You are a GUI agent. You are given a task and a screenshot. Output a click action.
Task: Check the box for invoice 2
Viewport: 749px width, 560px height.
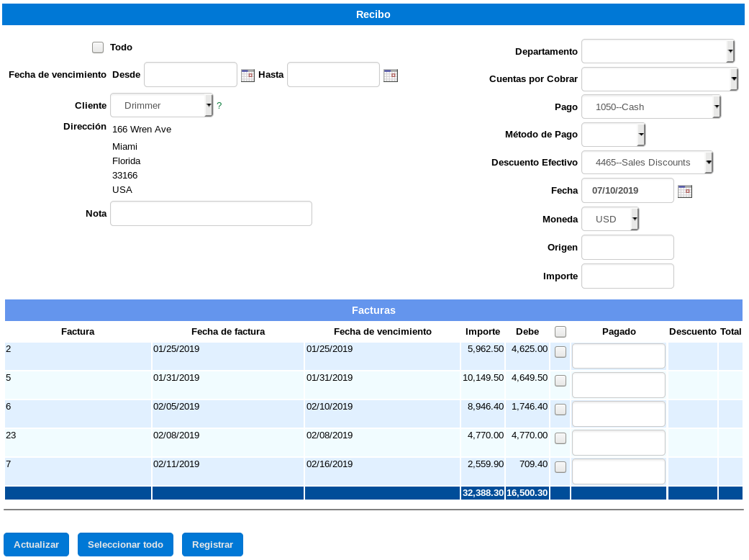[560, 352]
